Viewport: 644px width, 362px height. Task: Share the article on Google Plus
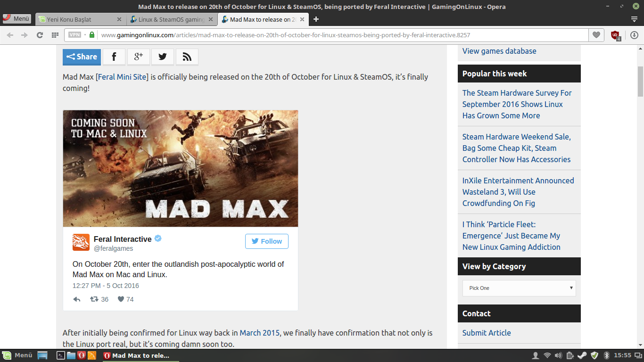click(139, 57)
